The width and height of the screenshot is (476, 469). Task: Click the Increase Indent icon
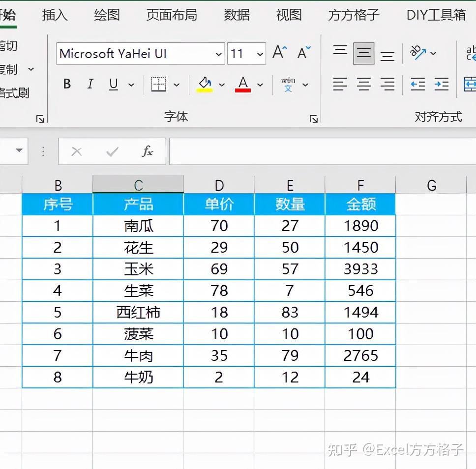442,85
